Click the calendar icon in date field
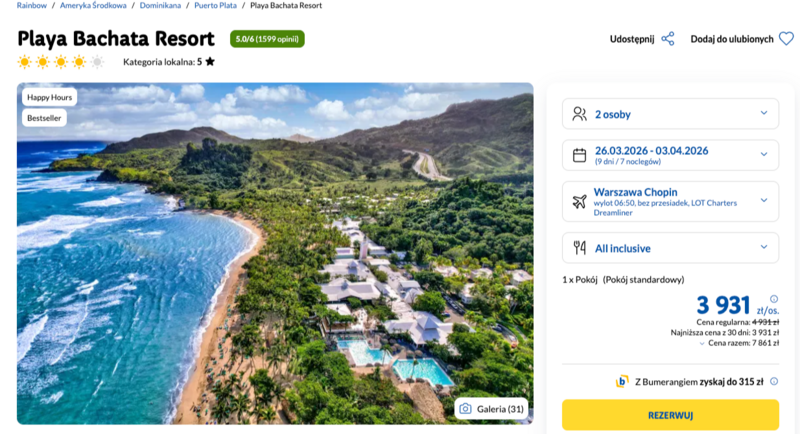The image size is (800, 434). click(x=579, y=155)
